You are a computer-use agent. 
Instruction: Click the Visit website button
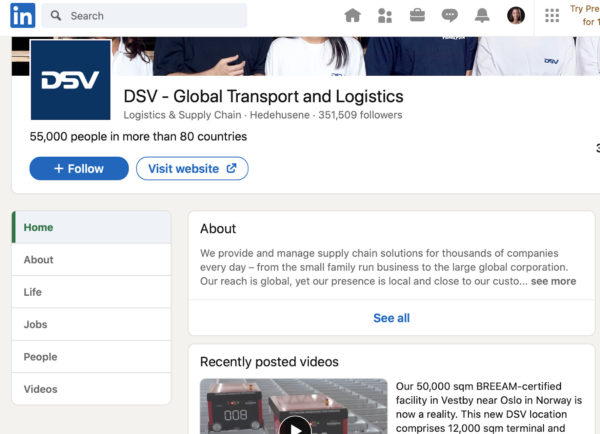(192, 168)
